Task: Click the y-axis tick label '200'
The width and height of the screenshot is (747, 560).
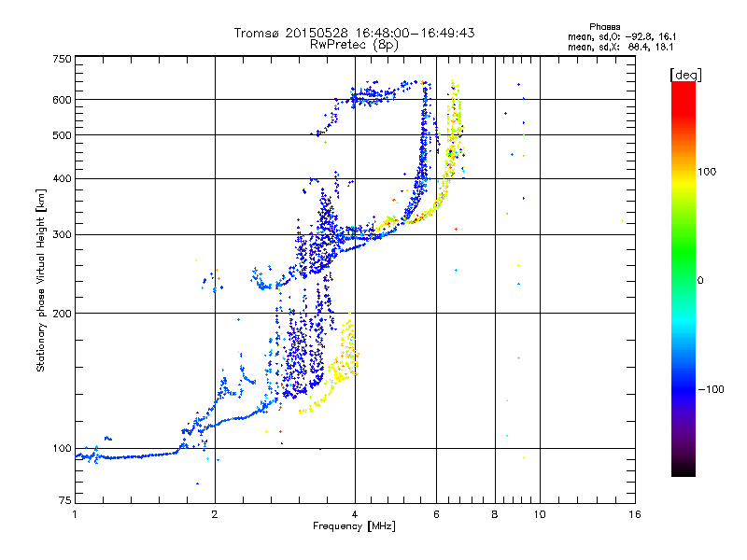Action: (x=62, y=314)
